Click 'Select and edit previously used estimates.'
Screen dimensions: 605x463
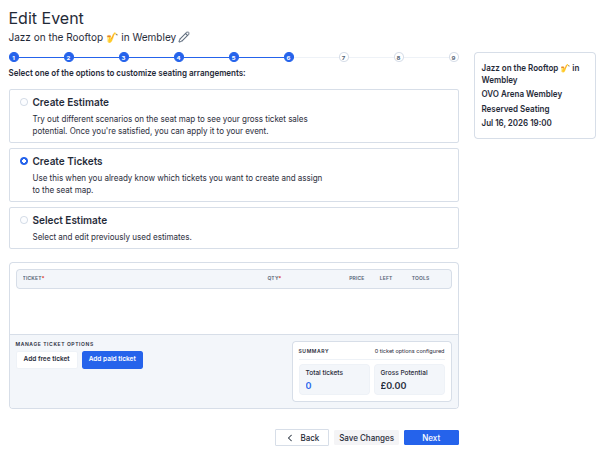point(112,237)
